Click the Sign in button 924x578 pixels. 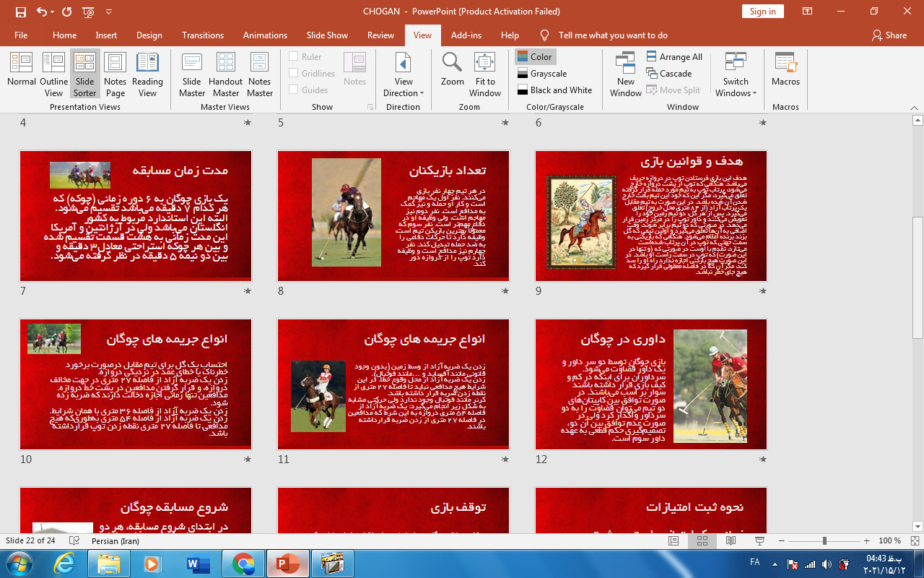pyautogui.click(x=762, y=11)
